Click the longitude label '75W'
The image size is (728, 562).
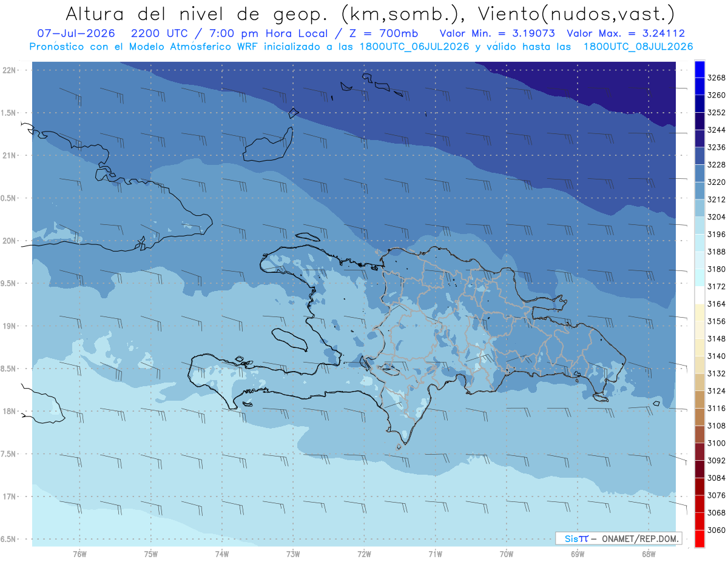point(151,554)
